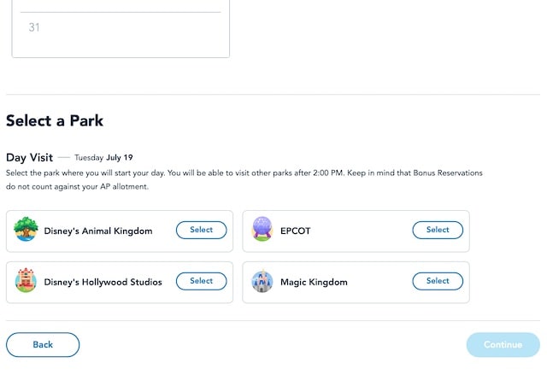Image resolution: width=547 pixels, height=392 pixels.
Task: Click the EPCOT park name text
Action: pos(295,231)
